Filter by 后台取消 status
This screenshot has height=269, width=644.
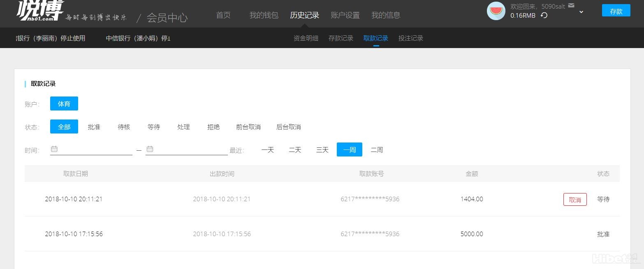tap(288, 127)
